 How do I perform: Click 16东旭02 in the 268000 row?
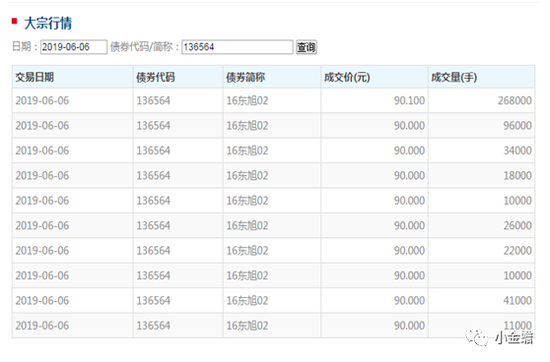click(247, 101)
